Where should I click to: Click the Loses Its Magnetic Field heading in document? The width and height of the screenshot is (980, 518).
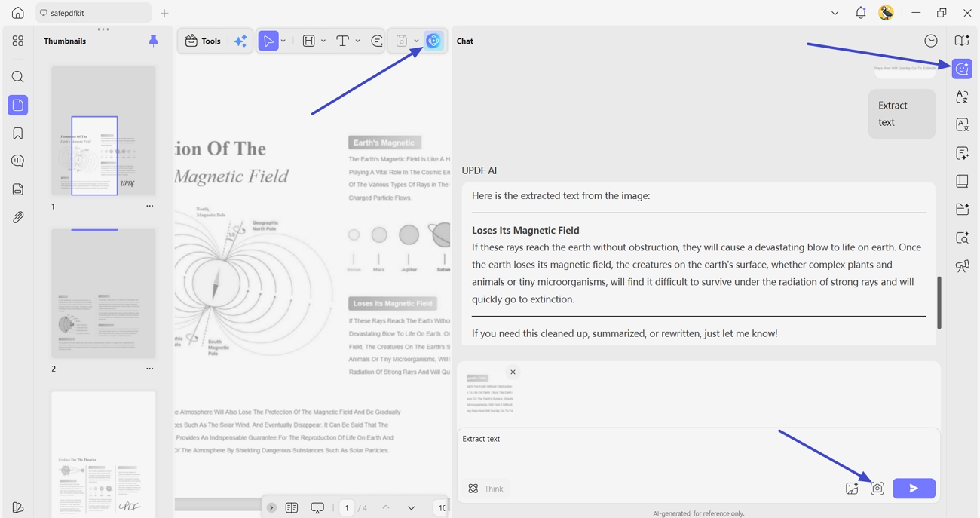393,303
